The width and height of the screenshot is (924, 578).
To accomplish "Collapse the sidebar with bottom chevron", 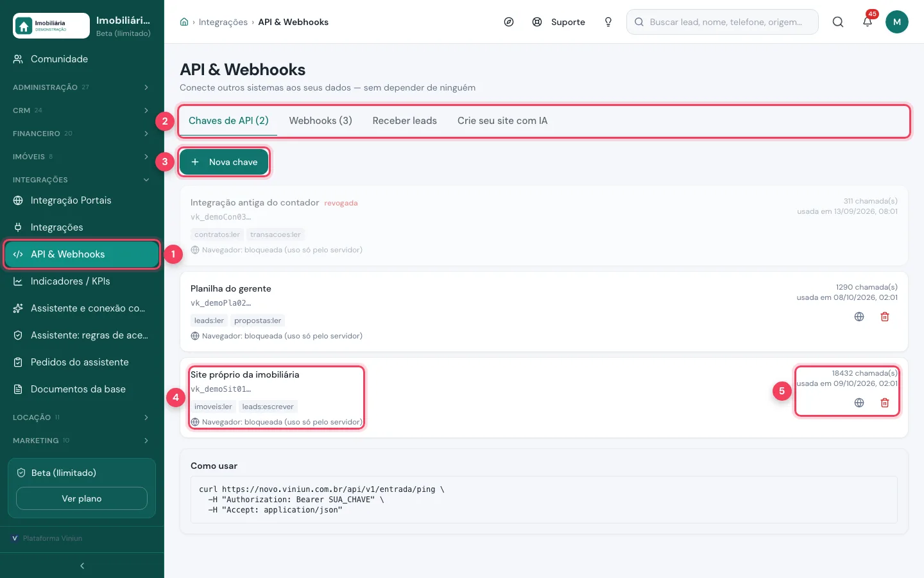I will [x=82, y=566].
